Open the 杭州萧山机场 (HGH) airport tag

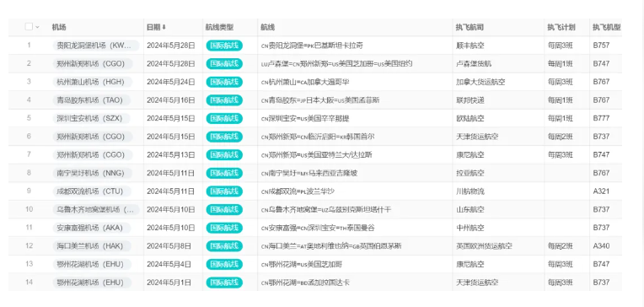point(93,82)
